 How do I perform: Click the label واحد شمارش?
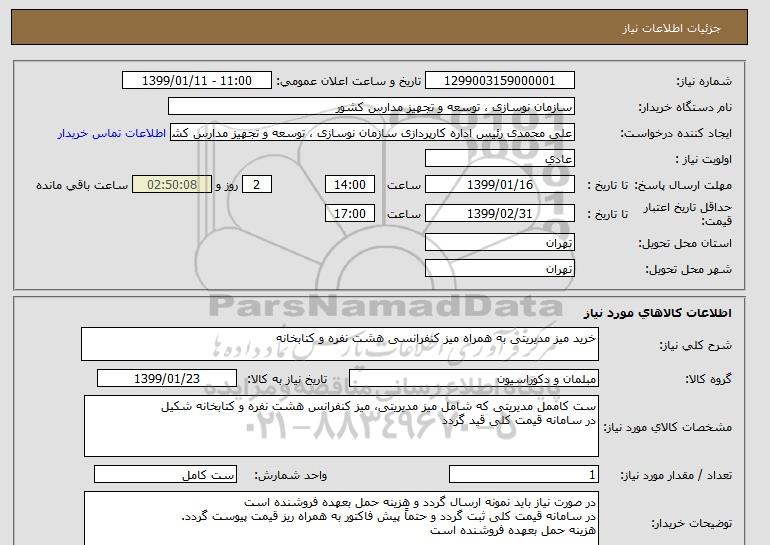pyautogui.click(x=291, y=475)
